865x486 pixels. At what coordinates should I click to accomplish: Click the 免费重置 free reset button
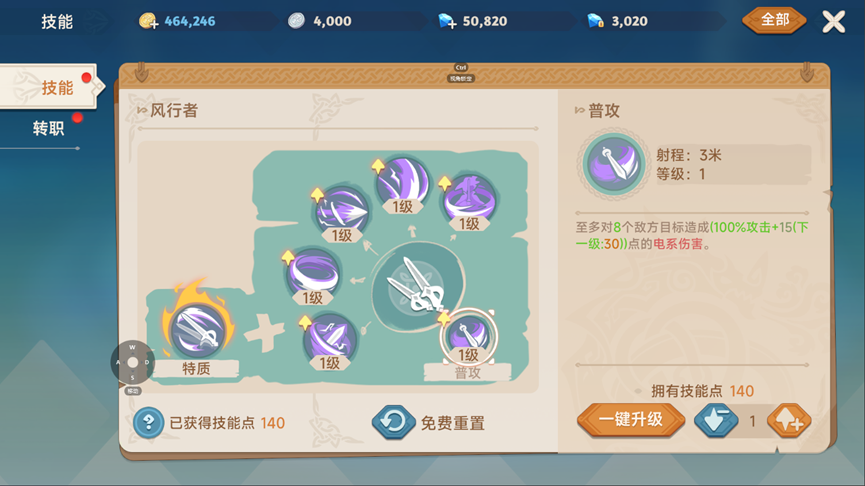[429, 423]
